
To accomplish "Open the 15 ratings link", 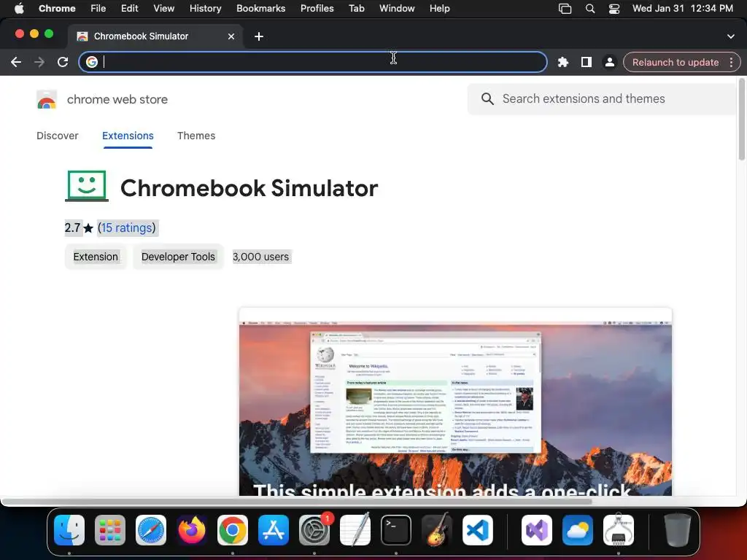I will click(x=127, y=228).
